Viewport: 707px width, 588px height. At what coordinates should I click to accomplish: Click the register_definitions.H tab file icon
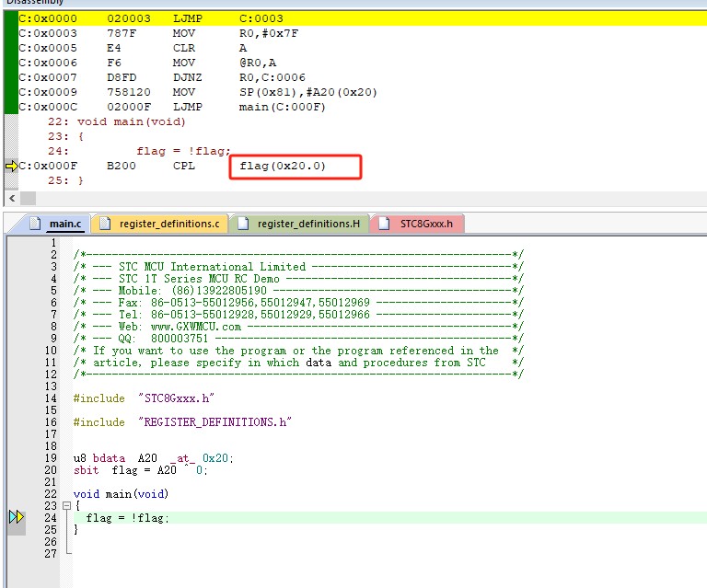pyautogui.click(x=243, y=224)
